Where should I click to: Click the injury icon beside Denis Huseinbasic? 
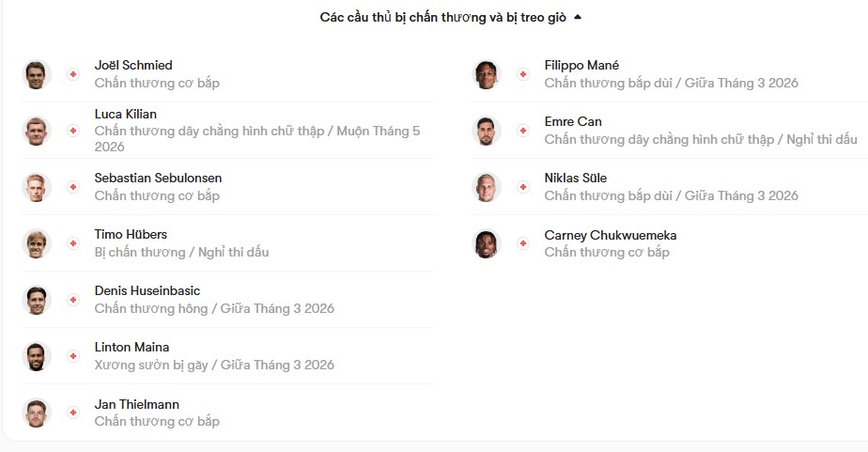point(73,300)
